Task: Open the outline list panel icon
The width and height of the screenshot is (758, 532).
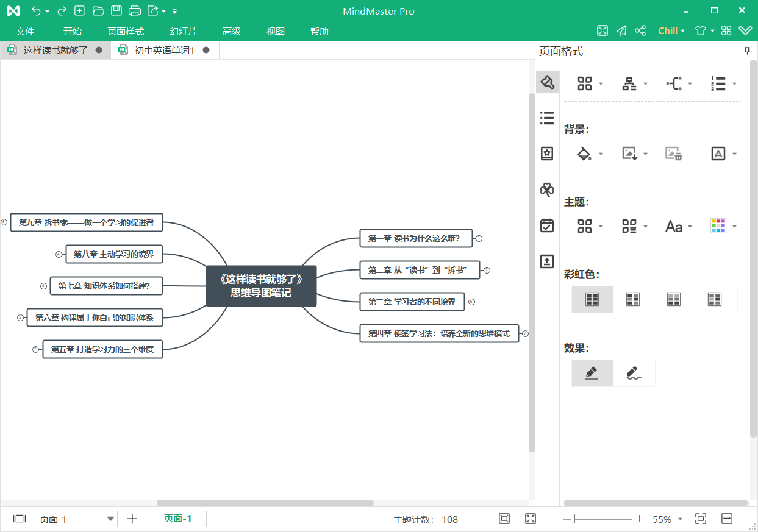Action: point(547,118)
